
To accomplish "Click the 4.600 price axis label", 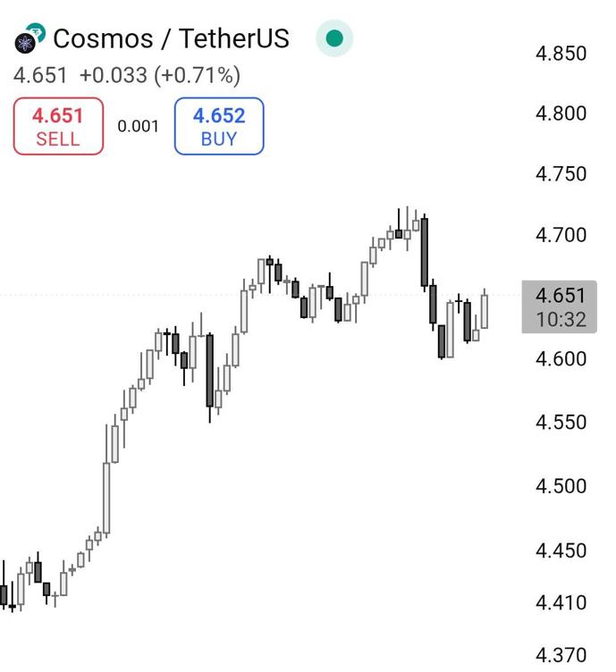I will (x=561, y=359).
